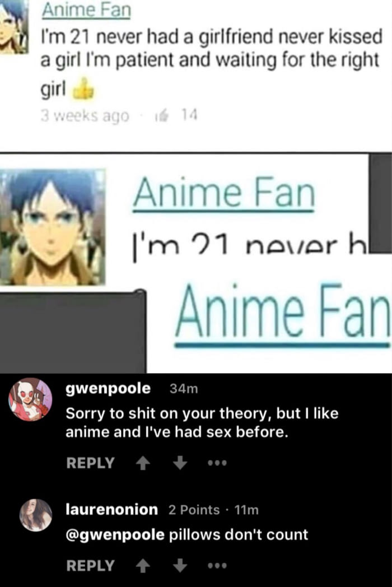View laurenonion's avatar picture
Screen dimensions: 392x587
[x=36, y=515]
